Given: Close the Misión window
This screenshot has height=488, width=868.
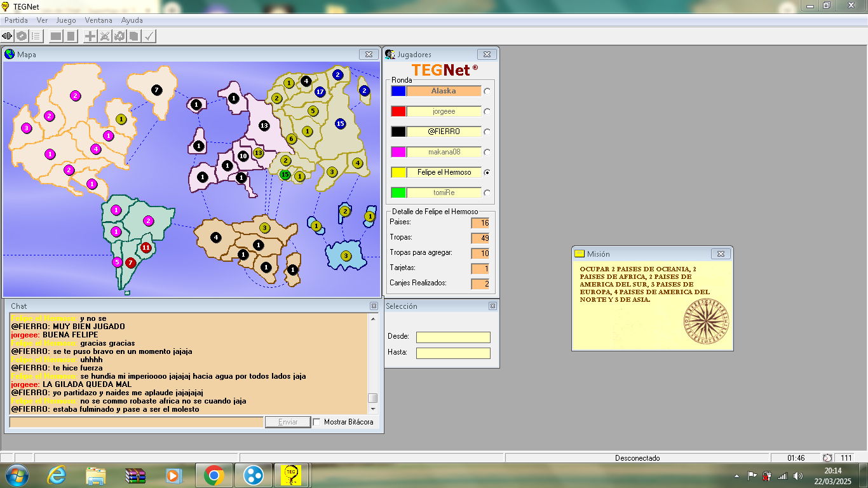Looking at the screenshot, I should click(721, 254).
